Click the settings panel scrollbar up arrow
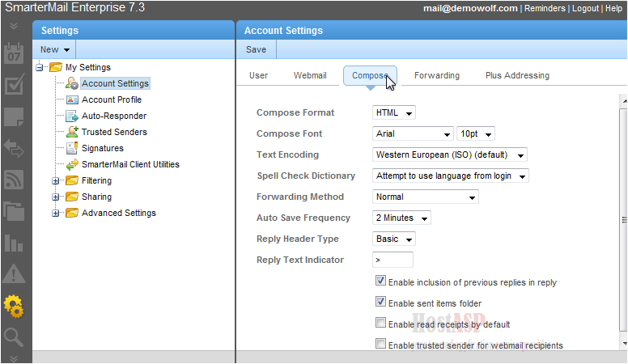 (x=624, y=101)
